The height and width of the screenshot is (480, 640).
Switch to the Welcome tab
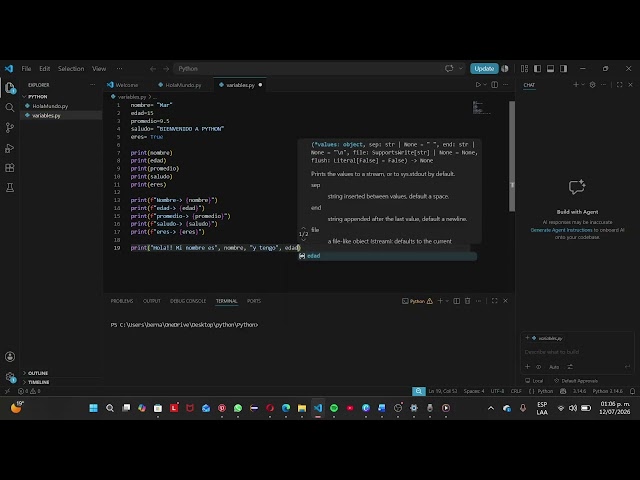tap(123, 85)
